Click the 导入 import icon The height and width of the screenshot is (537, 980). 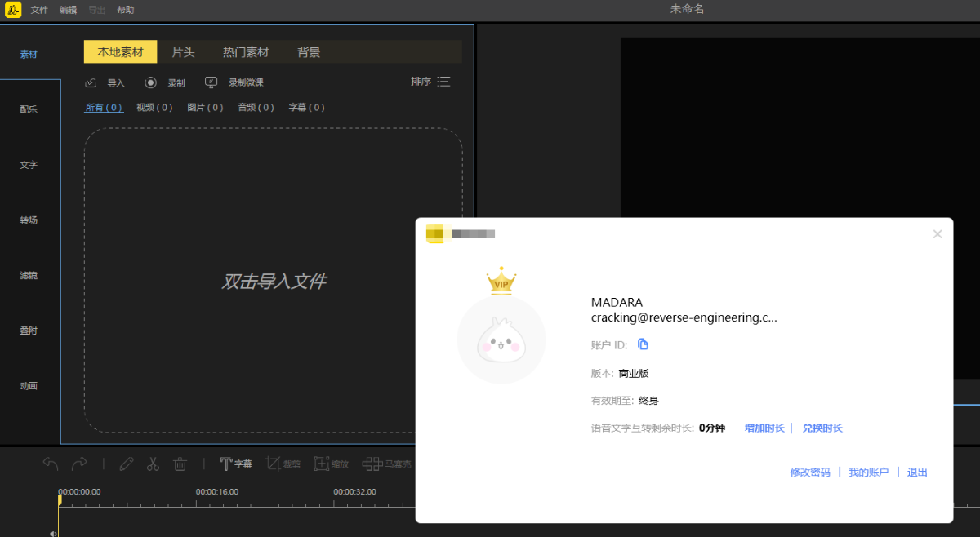click(x=91, y=82)
